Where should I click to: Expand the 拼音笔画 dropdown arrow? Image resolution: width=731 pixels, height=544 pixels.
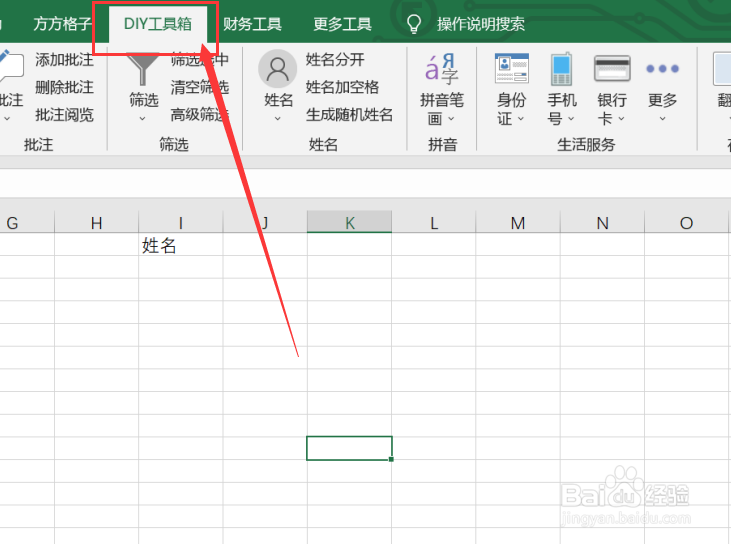click(x=451, y=119)
